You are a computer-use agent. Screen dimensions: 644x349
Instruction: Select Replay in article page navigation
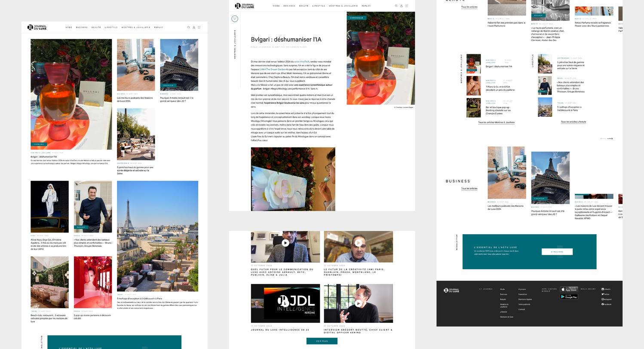pyautogui.click(x=366, y=6)
